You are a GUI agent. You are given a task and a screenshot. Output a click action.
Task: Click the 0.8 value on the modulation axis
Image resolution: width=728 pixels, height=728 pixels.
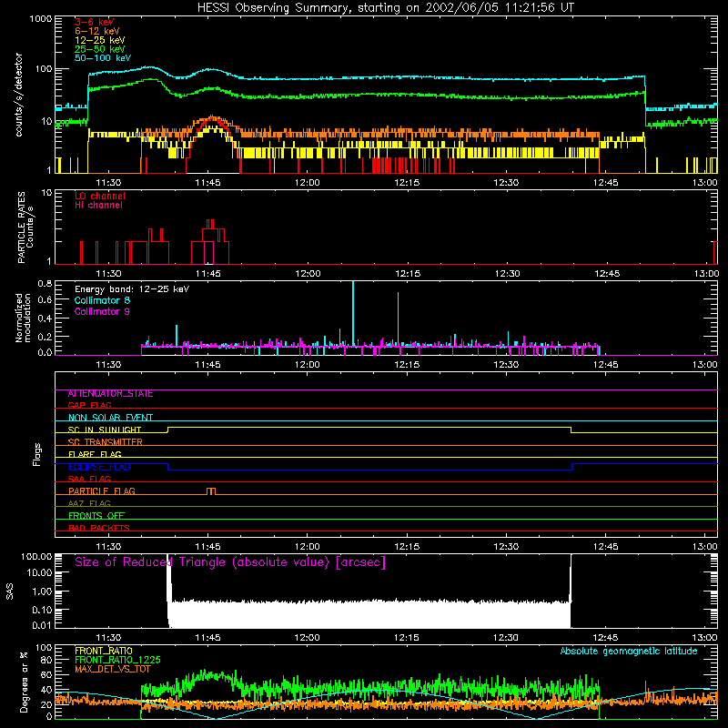click(x=45, y=284)
